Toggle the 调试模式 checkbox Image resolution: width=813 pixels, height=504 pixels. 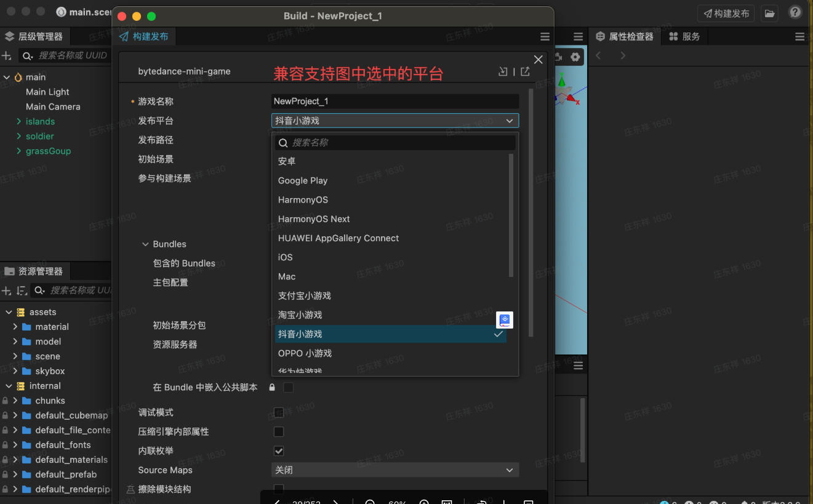click(x=279, y=412)
